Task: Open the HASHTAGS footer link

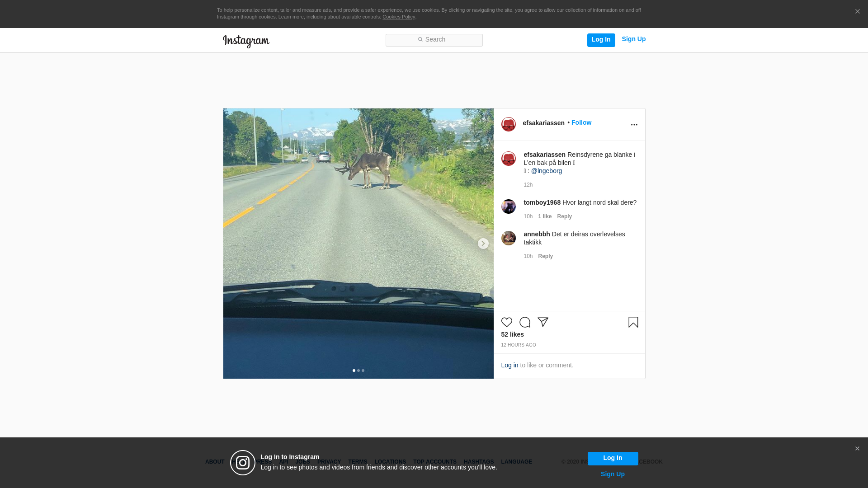Action: (x=479, y=462)
